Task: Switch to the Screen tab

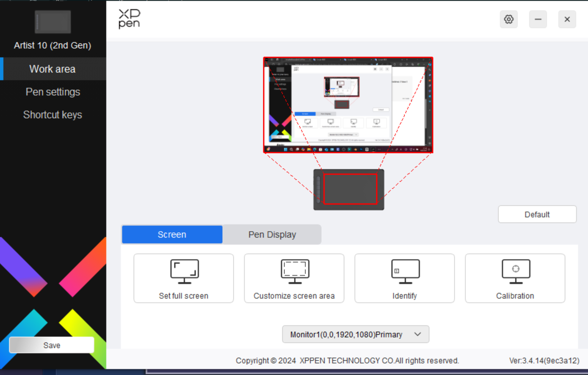Action: point(172,234)
